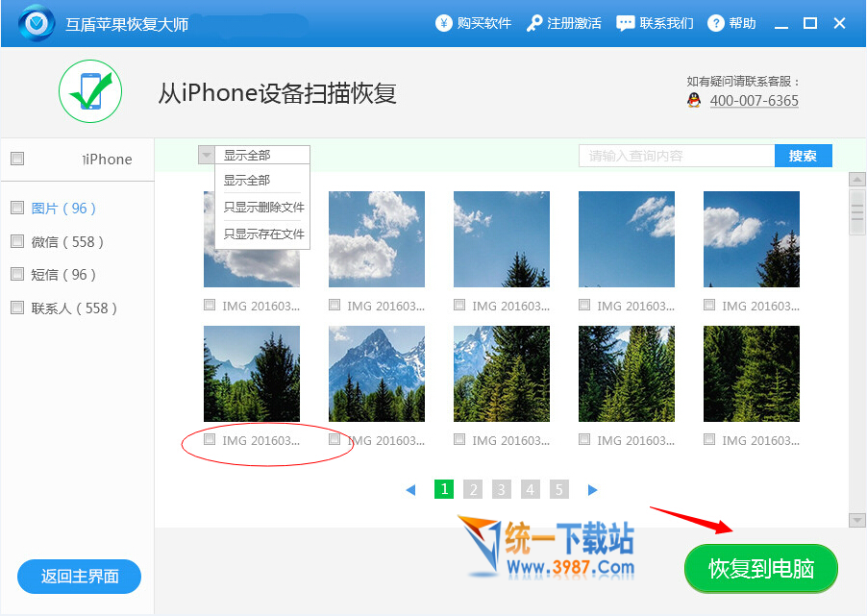The image size is (867, 616).
Task: Click the 恢复到电脑 recover button
Action: [761, 569]
